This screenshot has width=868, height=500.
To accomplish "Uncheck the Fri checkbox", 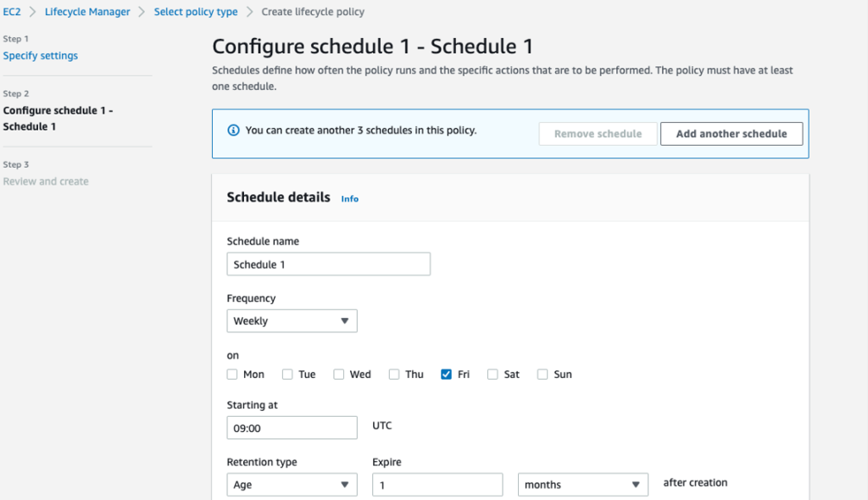I will pyautogui.click(x=445, y=374).
